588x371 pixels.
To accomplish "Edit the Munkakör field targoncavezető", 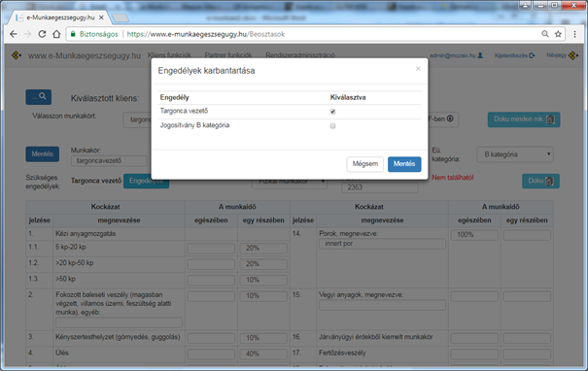I will 109,161.
